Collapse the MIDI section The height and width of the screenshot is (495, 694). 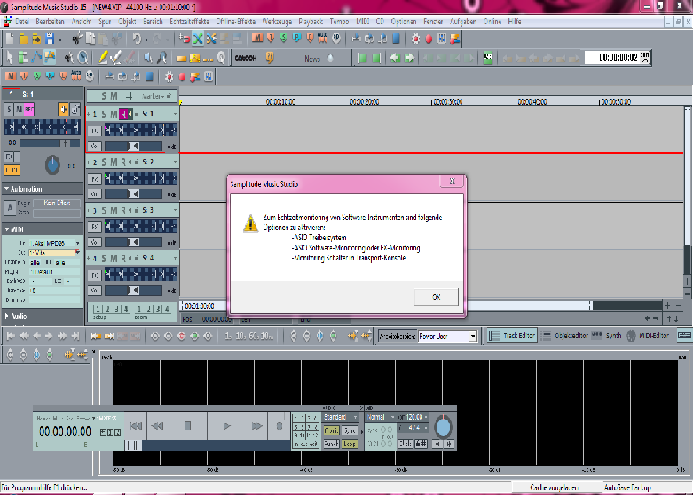pyautogui.click(x=7, y=230)
